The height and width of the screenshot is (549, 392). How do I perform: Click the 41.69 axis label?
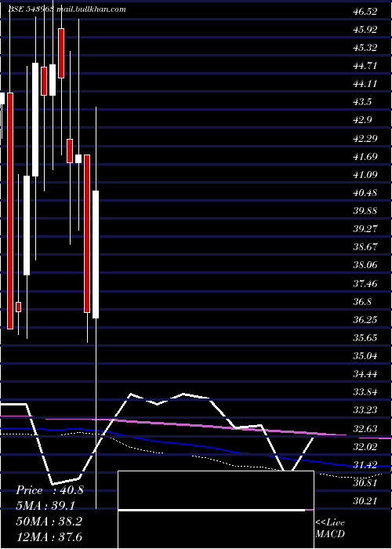(x=365, y=156)
